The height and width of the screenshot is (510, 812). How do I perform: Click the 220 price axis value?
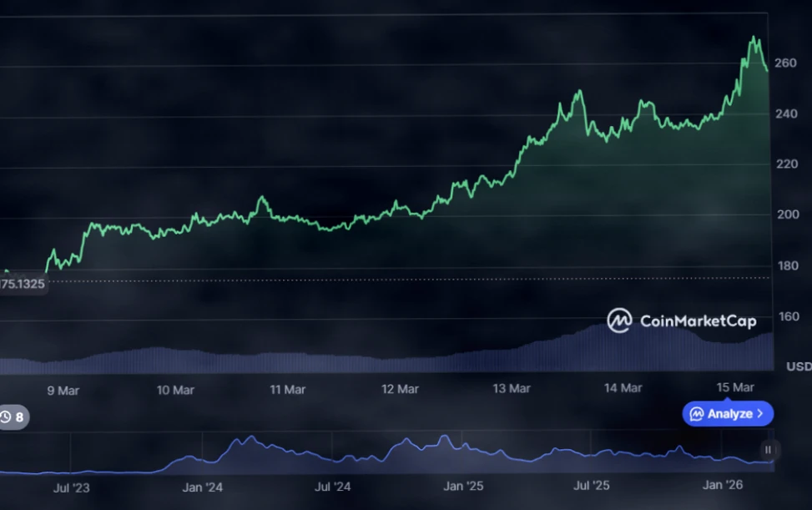787,164
